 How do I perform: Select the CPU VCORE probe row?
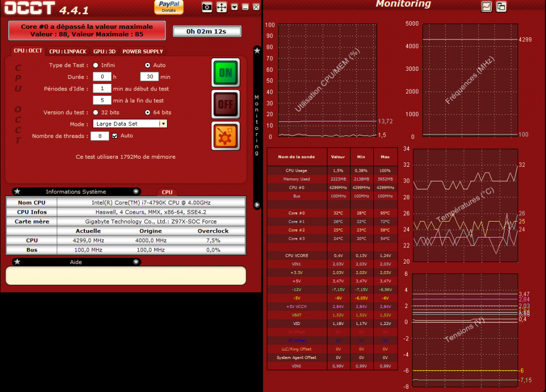click(332, 256)
